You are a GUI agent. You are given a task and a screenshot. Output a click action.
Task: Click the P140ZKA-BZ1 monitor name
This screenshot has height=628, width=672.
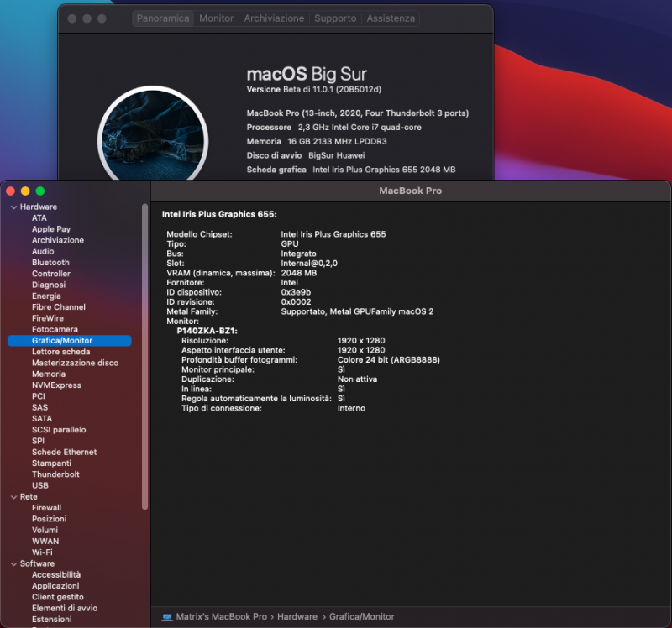(x=207, y=331)
